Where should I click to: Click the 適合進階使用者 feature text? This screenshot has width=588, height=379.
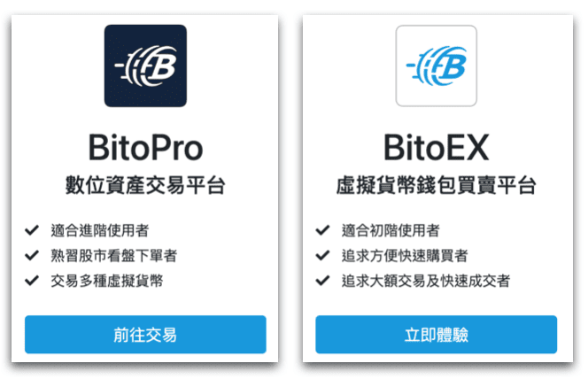click(x=100, y=230)
